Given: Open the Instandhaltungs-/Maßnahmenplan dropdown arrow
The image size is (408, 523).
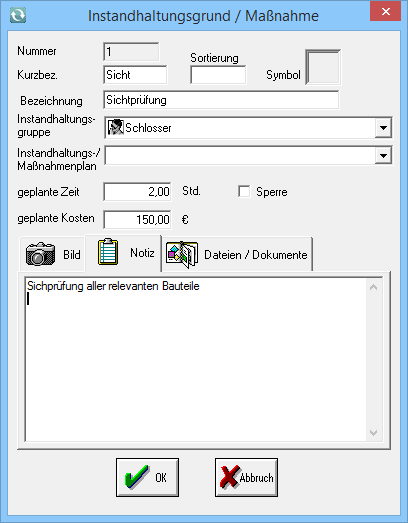Looking at the screenshot, I should tap(383, 155).
